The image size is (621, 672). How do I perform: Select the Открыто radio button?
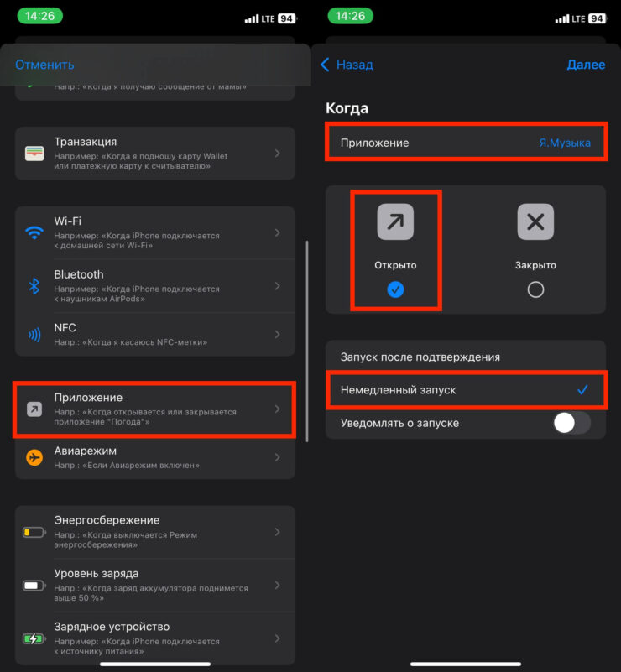[395, 289]
